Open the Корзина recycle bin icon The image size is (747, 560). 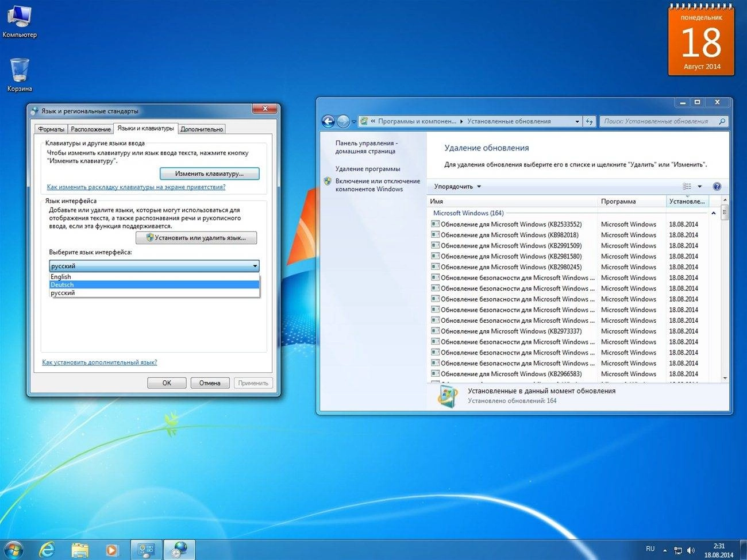[20, 75]
